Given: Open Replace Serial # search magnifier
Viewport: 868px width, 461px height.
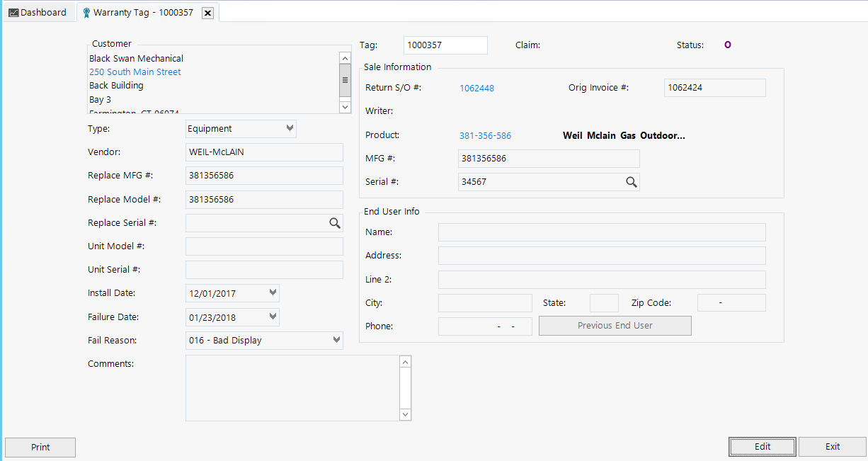Looking at the screenshot, I should click(x=335, y=223).
